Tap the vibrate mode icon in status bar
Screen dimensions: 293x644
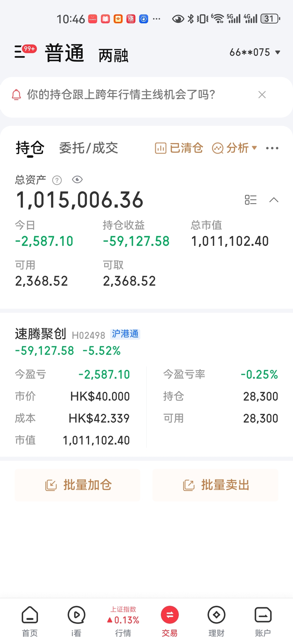tap(203, 19)
